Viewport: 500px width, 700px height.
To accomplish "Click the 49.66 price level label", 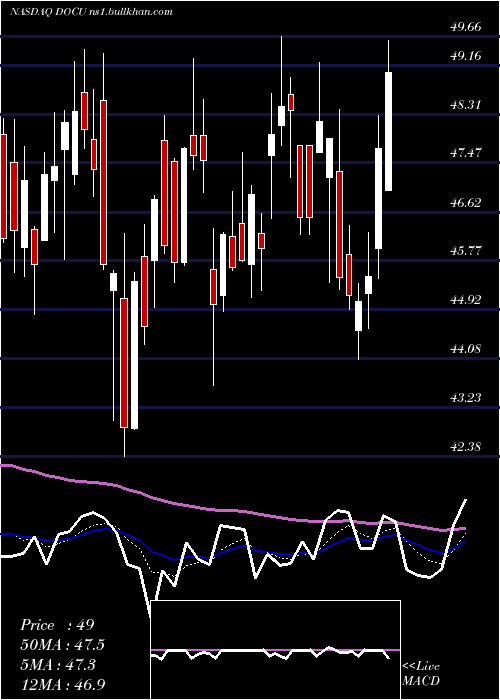I will coord(466,27).
